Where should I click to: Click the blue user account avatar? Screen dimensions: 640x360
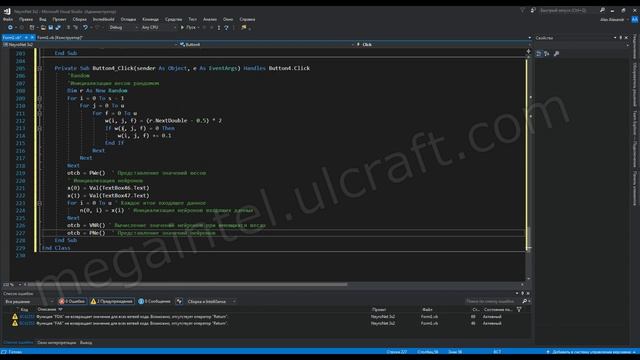(x=635, y=19)
